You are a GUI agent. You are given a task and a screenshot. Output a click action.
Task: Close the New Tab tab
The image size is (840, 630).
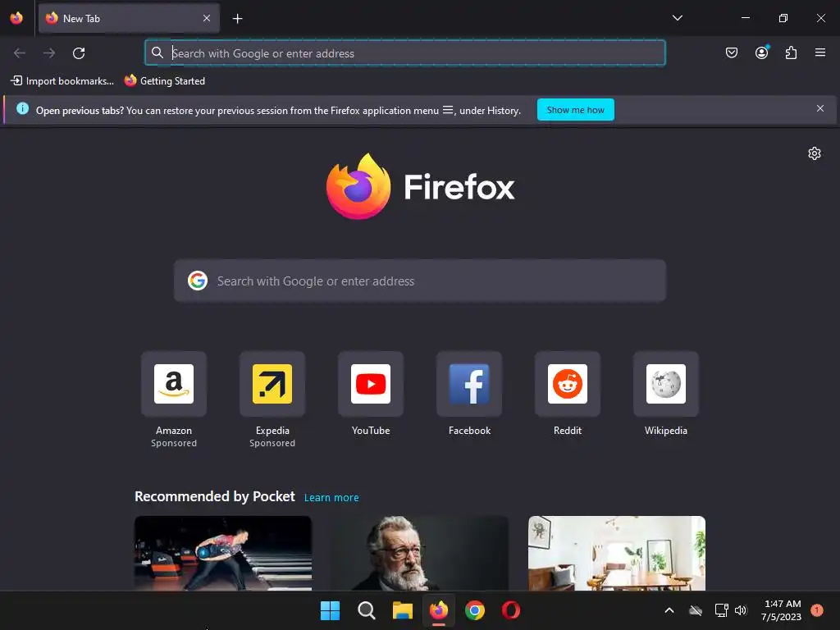(x=207, y=18)
